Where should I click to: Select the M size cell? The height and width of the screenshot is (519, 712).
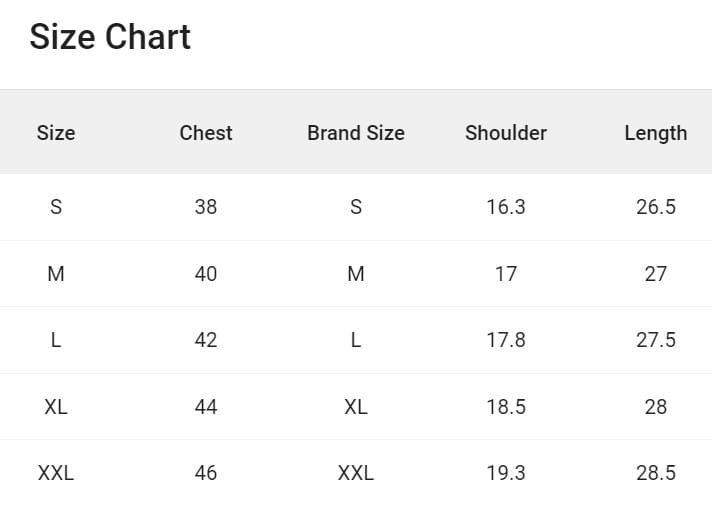click(56, 274)
